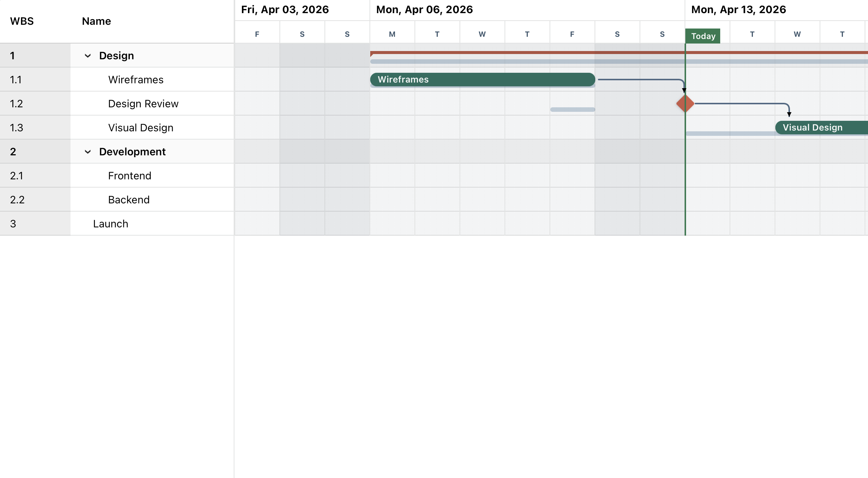Select the Design Review row name
This screenshot has height=478, width=868.
pyautogui.click(x=143, y=104)
